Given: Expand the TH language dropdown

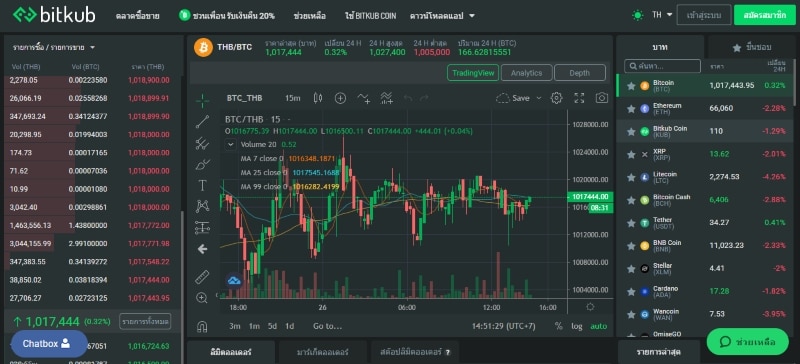Looking at the screenshot, I should click(662, 15).
